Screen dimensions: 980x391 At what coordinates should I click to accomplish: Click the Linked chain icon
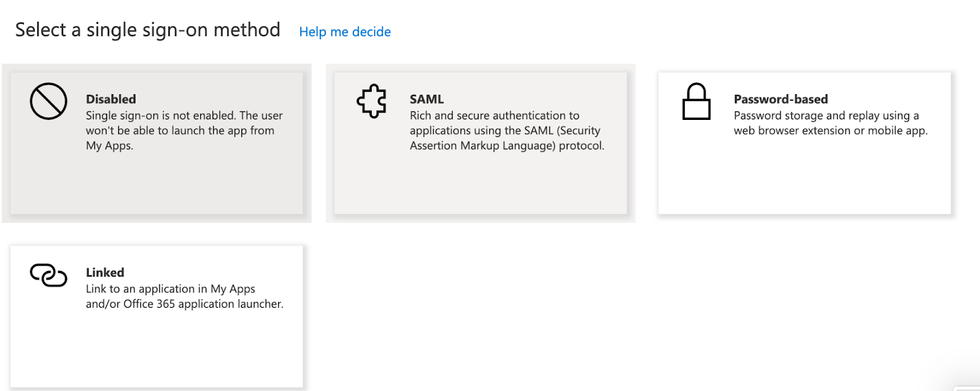(x=48, y=275)
